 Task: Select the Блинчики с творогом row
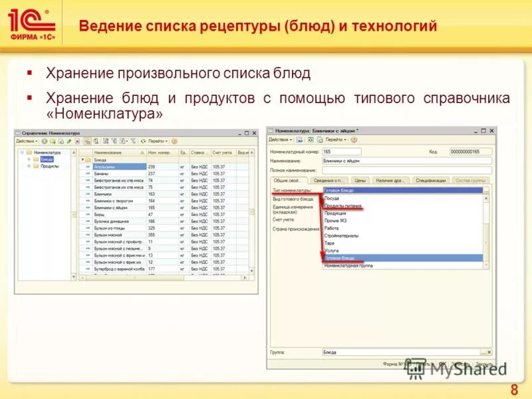click(164, 201)
